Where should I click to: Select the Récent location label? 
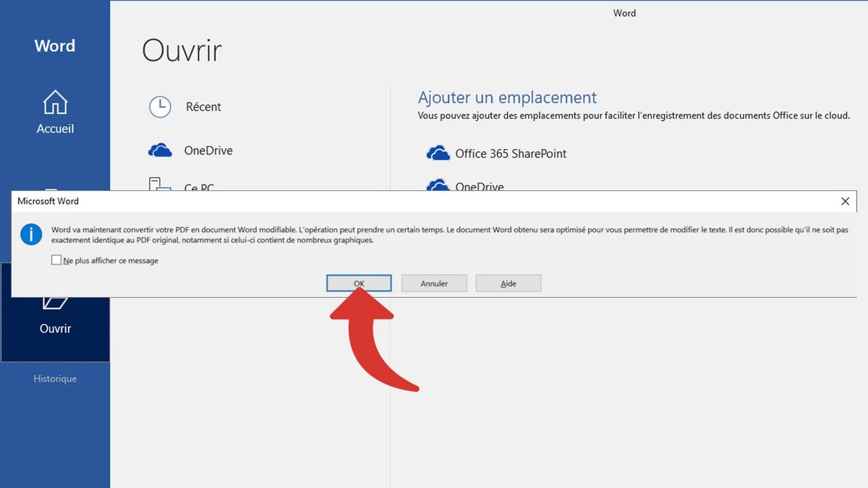(x=203, y=107)
